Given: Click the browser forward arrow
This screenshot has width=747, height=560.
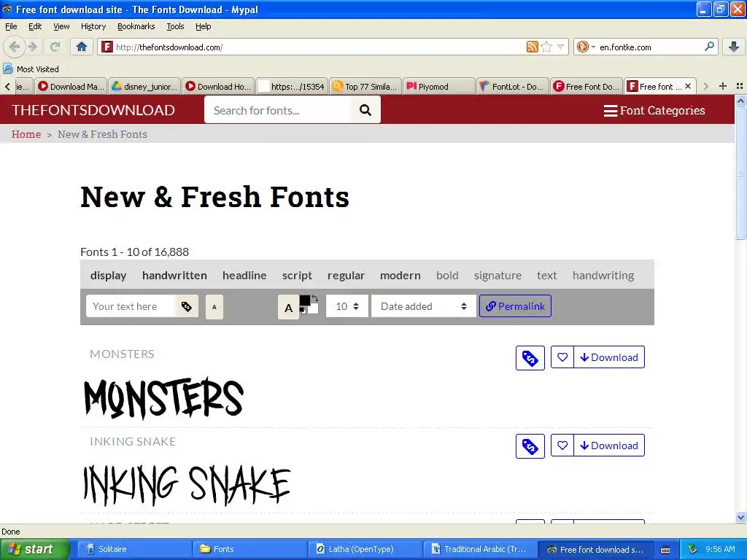Looking at the screenshot, I should 33,47.
